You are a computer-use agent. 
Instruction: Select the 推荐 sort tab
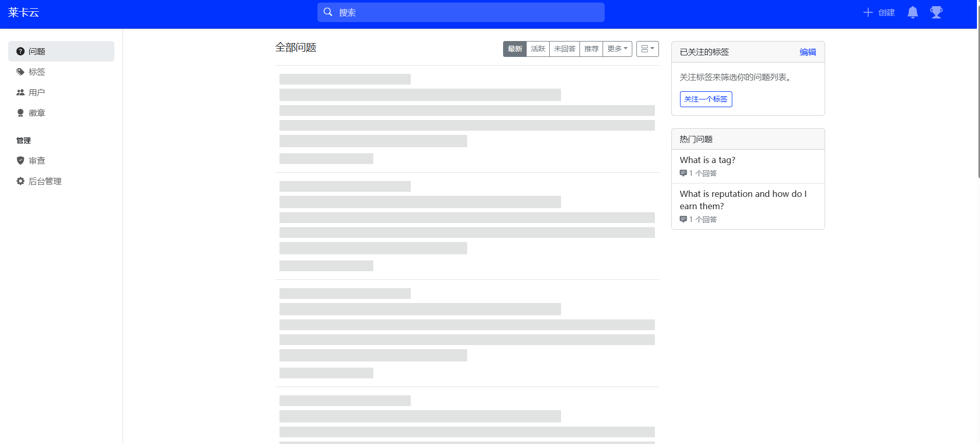click(x=591, y=49)
